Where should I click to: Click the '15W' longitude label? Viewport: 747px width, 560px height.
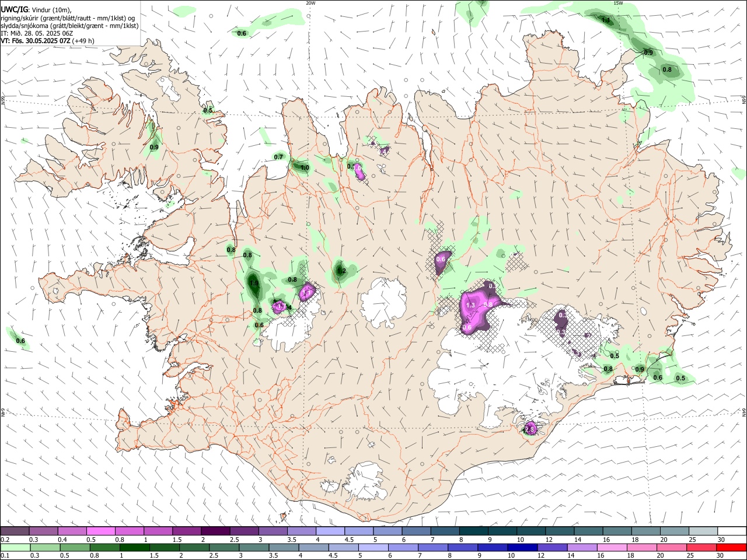coord(618,3)
